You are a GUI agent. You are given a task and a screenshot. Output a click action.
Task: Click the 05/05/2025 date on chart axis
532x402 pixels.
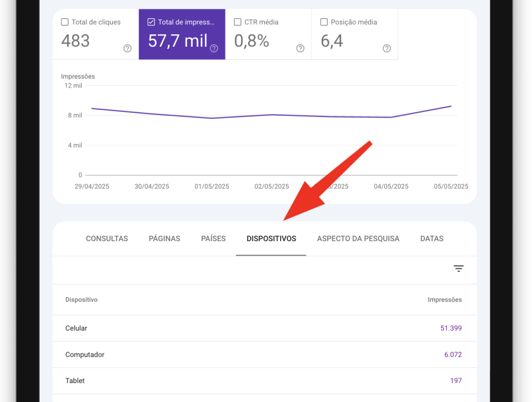point(451,186)
